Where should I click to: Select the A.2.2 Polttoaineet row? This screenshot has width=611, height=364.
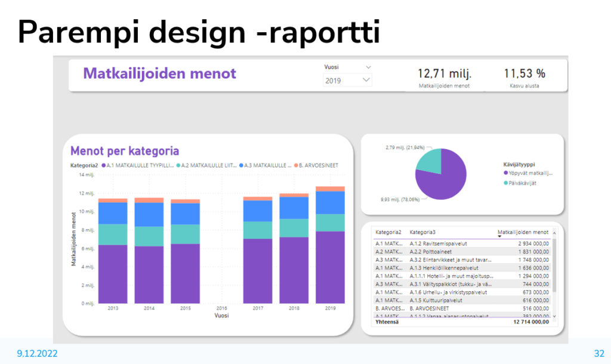(x=462, y=251)
